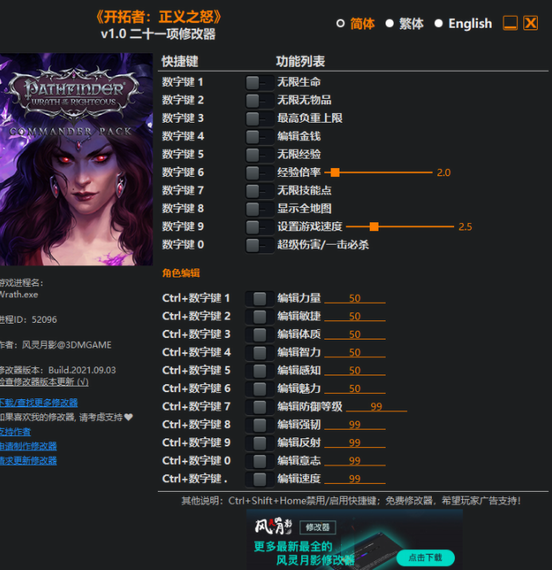The height and width of the screenshot is (570, 552).
Task: Toggle 编辑金钱 switch
Action: click(260, 137)
